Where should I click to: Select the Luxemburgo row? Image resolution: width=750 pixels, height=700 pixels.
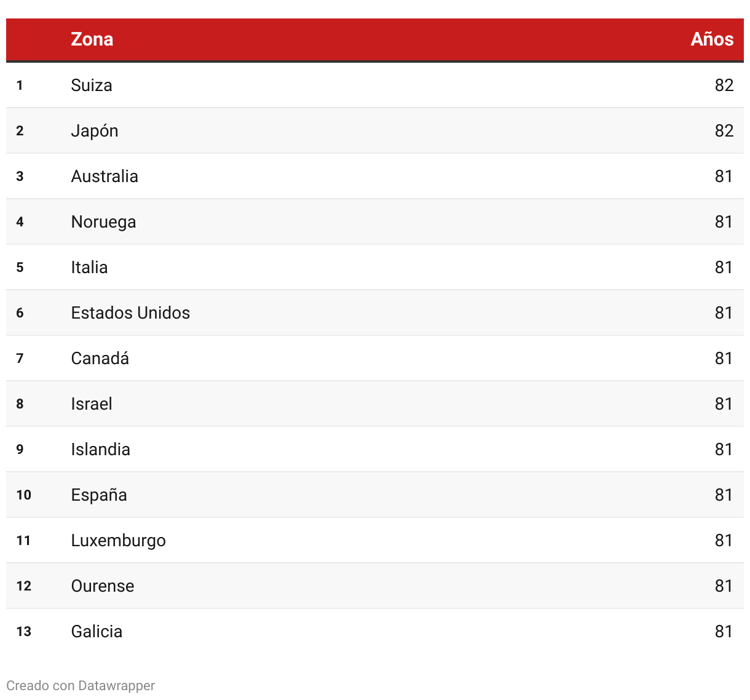click(x=375, y=541)
